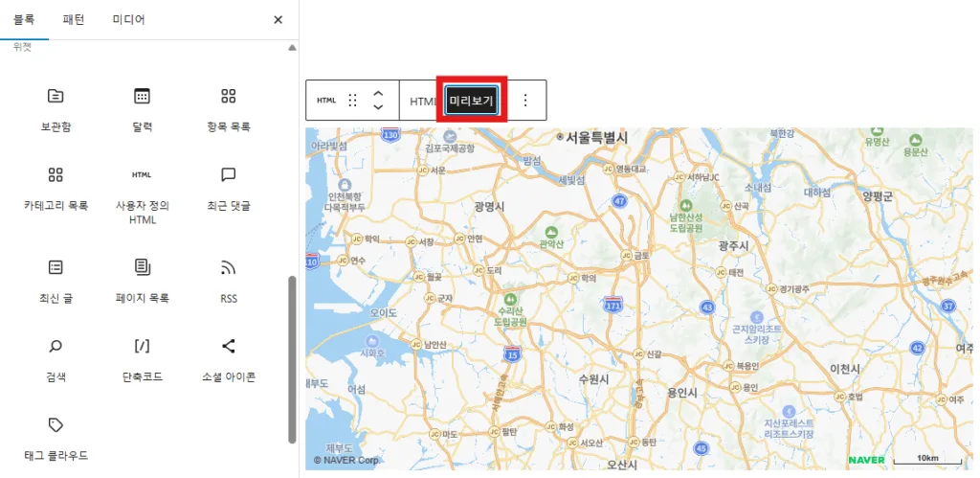Click 이천시 label on the map
Image resolution: width=980 pixels, height=478 pixels.
click(x=845, y=369)
